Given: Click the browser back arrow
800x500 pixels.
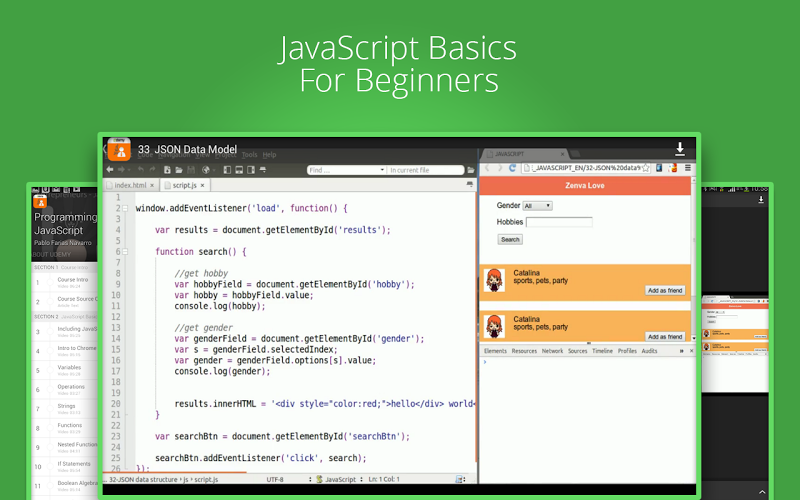Looking at the screenshot, I should [x=487, y=168].
